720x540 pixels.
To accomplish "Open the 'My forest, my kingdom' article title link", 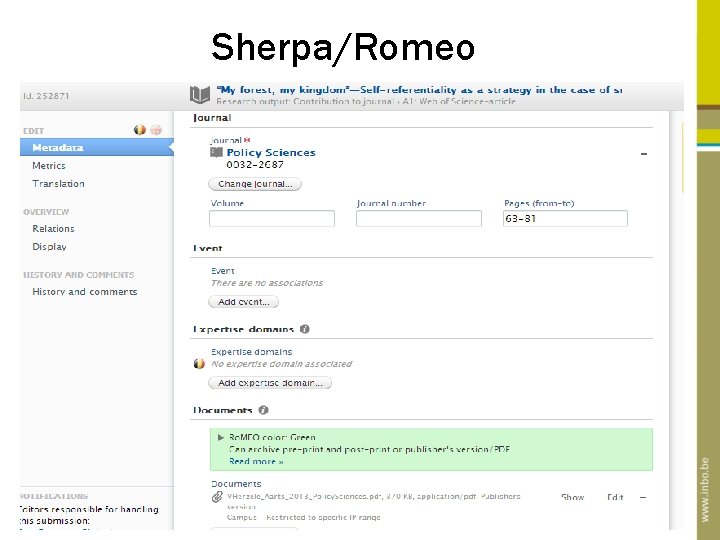I will click(x=419, y=90).
